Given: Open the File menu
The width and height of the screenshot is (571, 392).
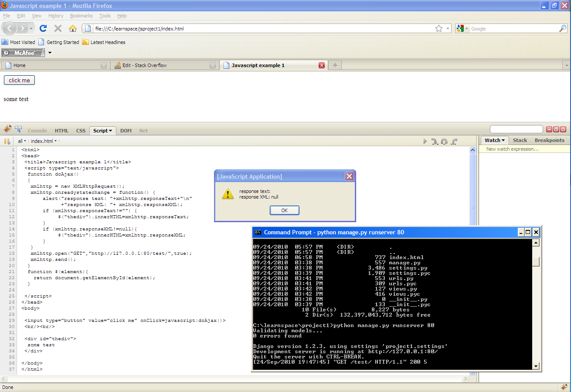Looking at the screenshot, I should pos(7,16).
